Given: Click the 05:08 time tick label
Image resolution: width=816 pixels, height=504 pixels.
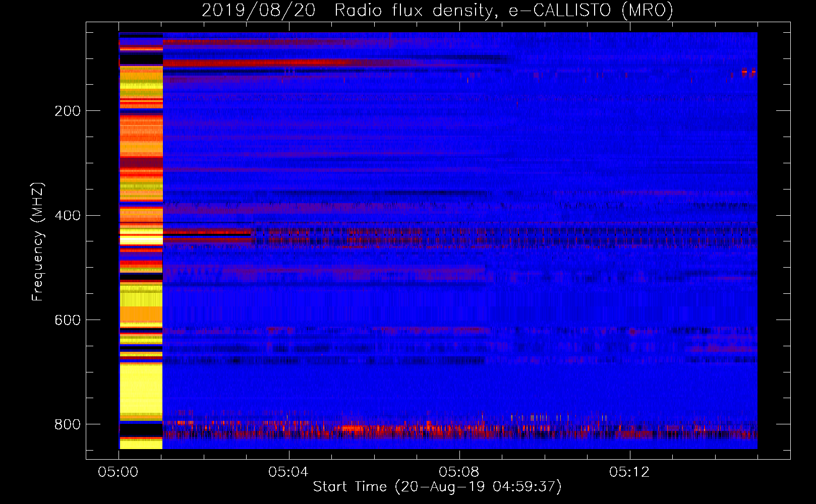Looking at the screenshot, I should (x=459, y=472).
